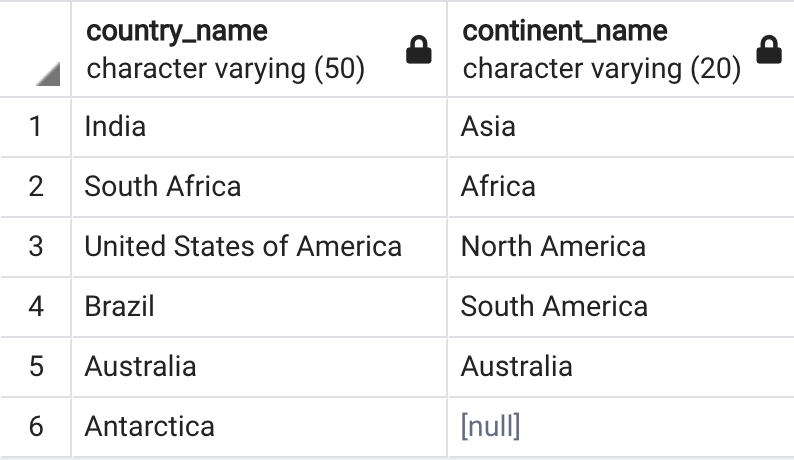Click the North America cell
794x460 pixels.
click(x=621, y=247)
